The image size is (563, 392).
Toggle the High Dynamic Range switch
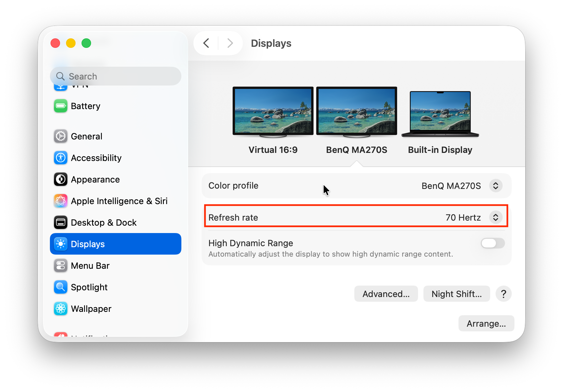tap(493, 243)
